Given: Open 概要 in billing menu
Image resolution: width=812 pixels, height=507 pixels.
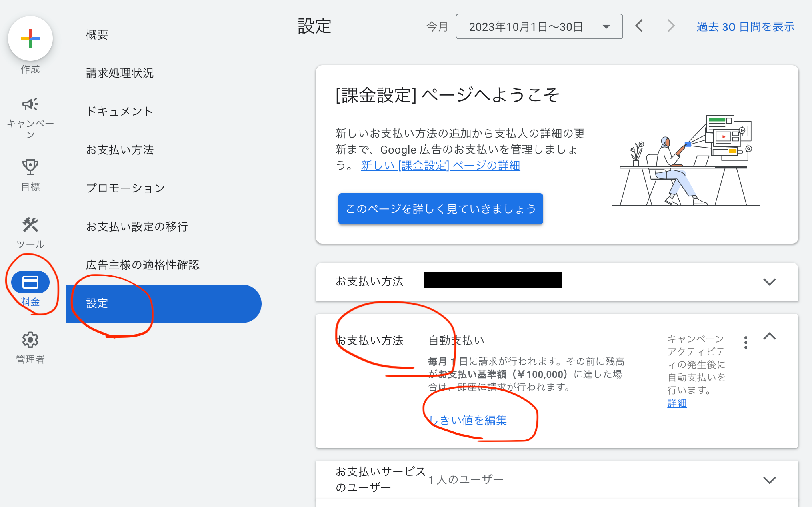Looking at the screenshot, I should click(x=97, y=35).
